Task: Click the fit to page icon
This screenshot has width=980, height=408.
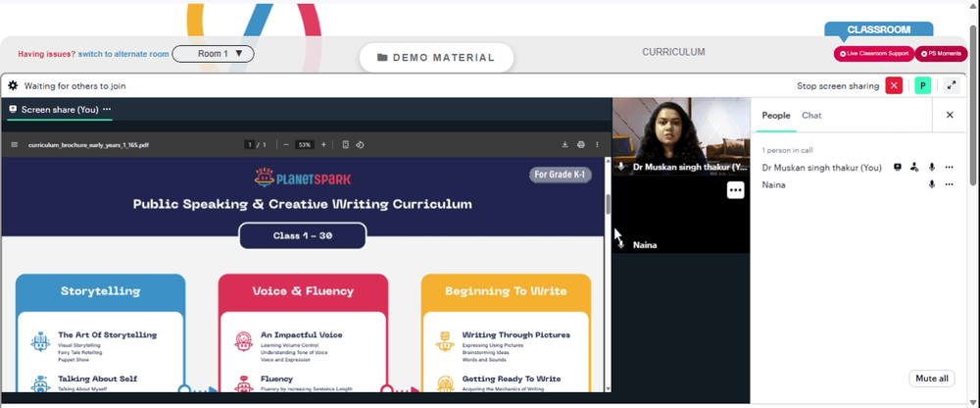Action: (x=346, y=144)
